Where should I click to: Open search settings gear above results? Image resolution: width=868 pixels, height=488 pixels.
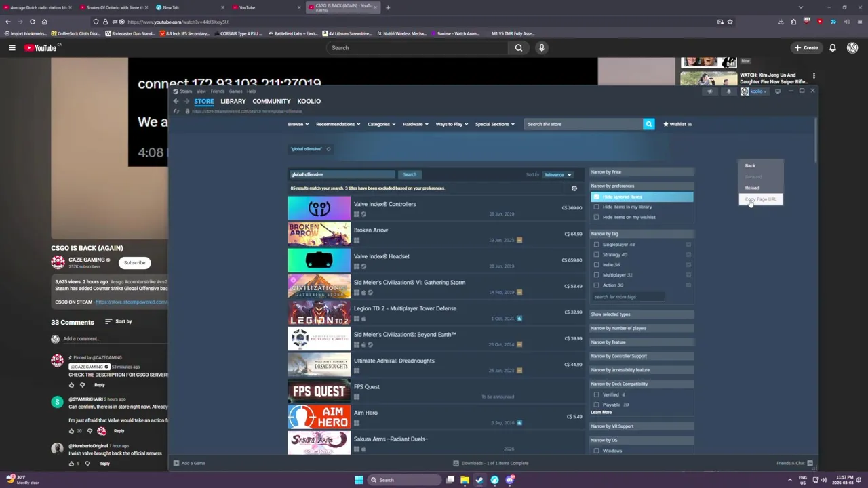(x=574, y=188)
